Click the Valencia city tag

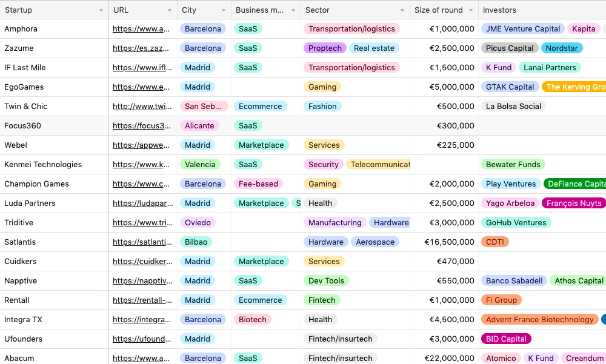(200, 164)
